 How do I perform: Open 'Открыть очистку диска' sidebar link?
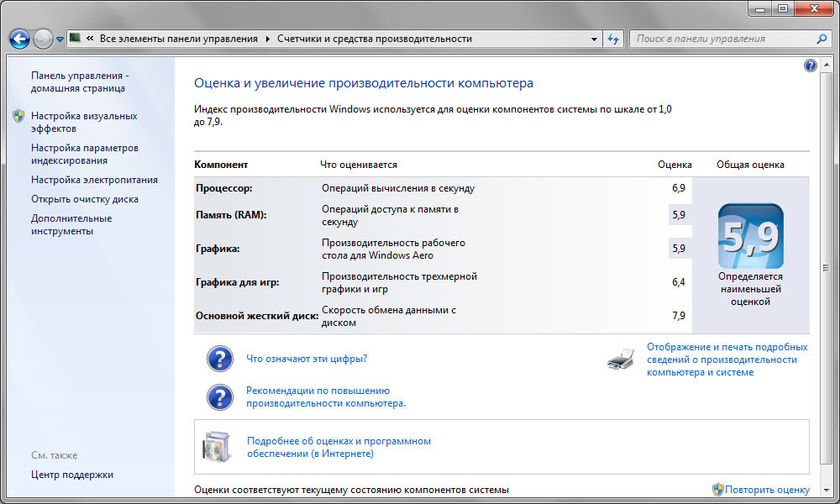pyautogui.click(x=84, y=199)
